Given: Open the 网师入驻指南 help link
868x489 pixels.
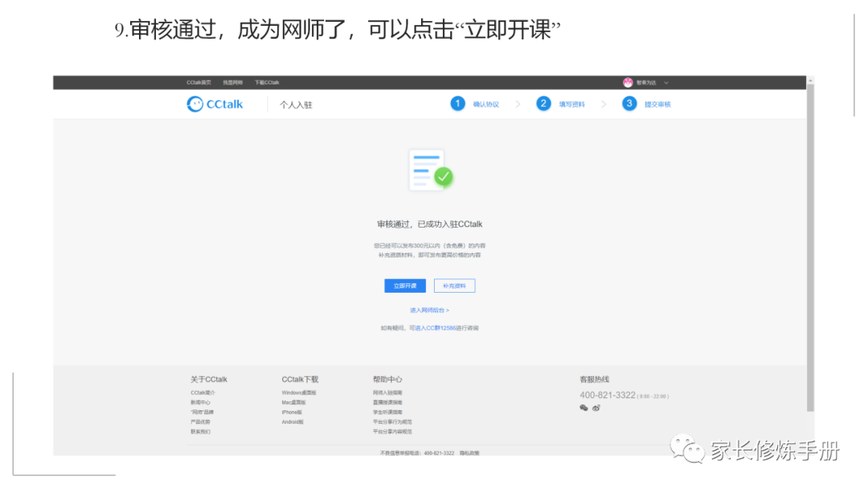Looking at the screenshot, I should click(x=387, y=392).
